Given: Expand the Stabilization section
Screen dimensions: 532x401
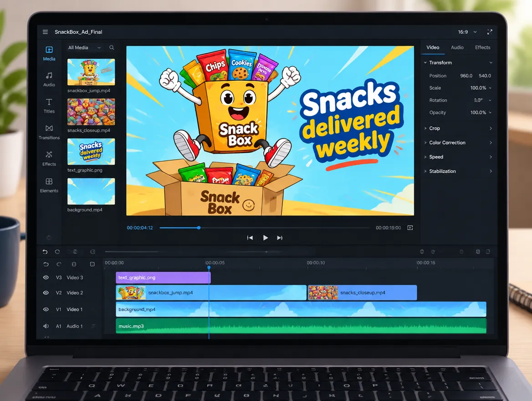Looking at the screenshot, I should coord(458,171).
